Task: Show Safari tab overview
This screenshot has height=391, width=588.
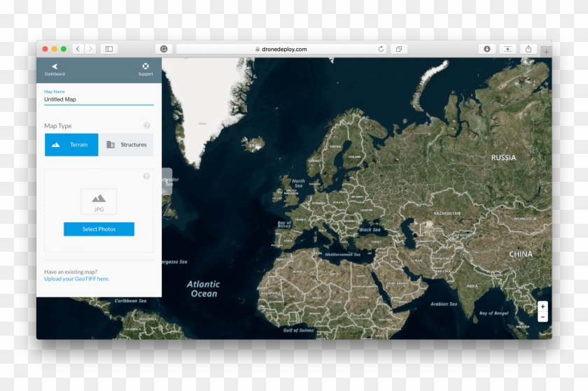Action: coord(399,49)
